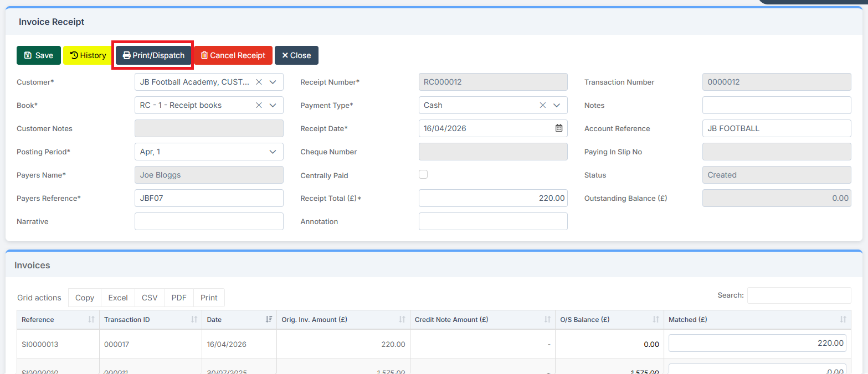Sort the grid by Reference column icon
The image size is (868, 374).
(x=91, y=320)
